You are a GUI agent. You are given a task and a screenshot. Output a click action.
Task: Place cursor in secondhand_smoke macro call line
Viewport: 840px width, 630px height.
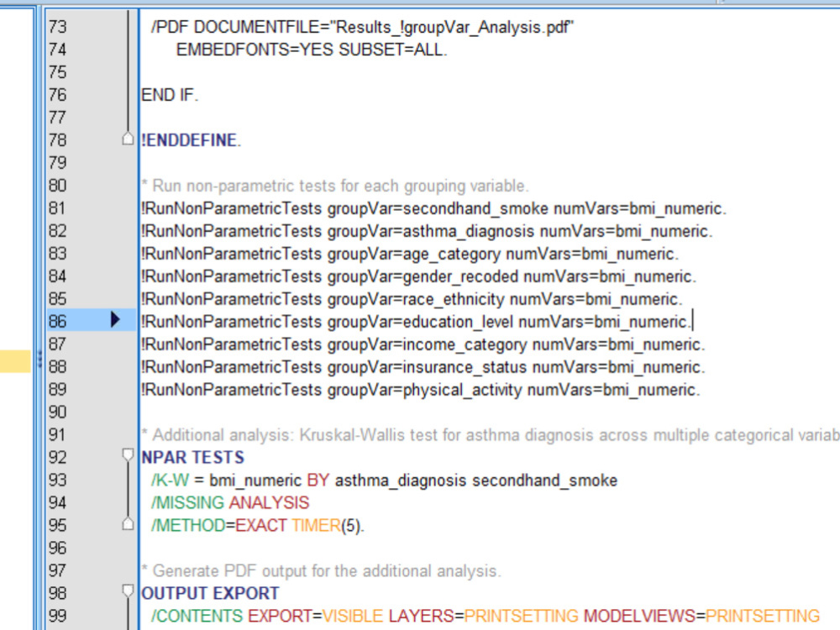[x=434, y=208]
